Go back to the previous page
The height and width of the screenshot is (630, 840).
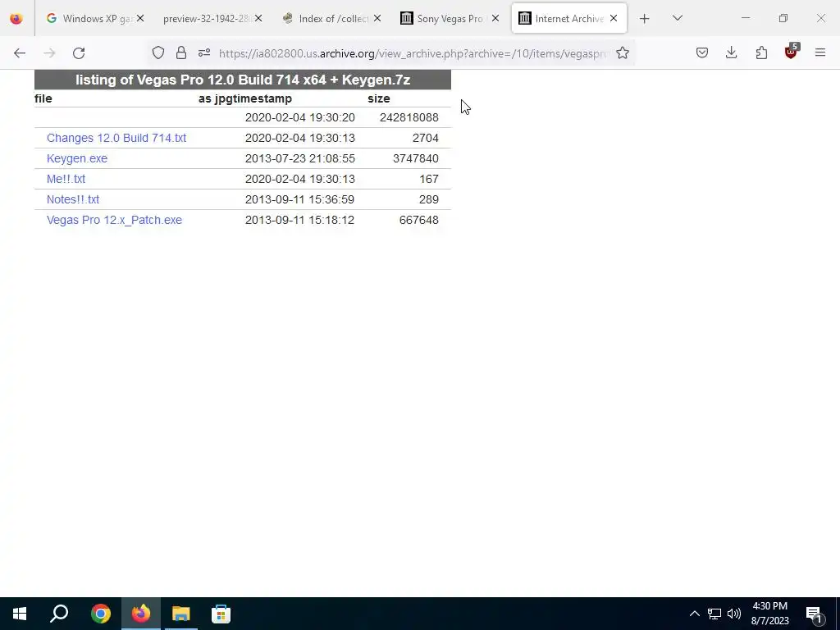tap(20, 53)
